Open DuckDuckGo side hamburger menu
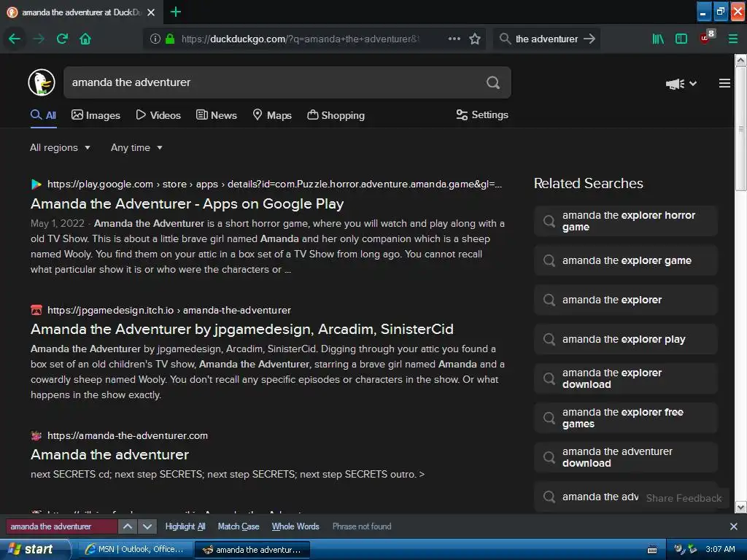This screenshot has width=747, height=560. [x=724, y=83]
